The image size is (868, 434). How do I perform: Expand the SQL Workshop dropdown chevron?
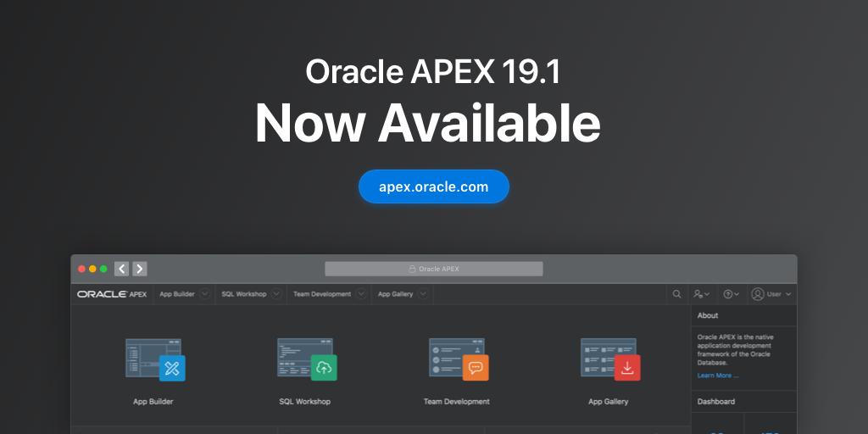[276, 294]
